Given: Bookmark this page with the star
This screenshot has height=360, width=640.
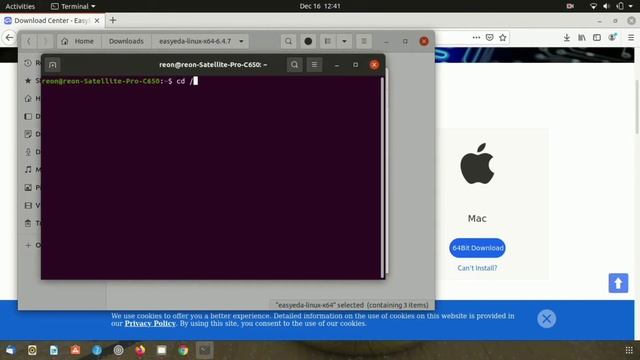Looking at the screenshot, I should pos(502,38).
